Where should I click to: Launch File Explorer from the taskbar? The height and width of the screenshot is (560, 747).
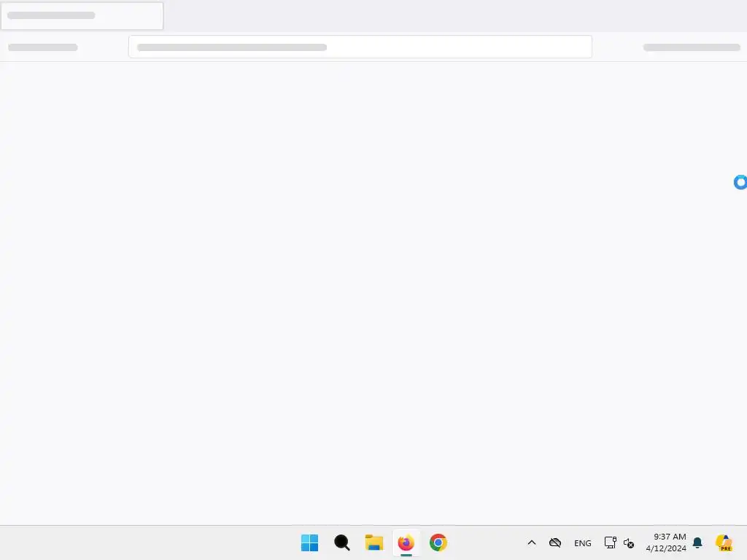click(x=374, y=542)
